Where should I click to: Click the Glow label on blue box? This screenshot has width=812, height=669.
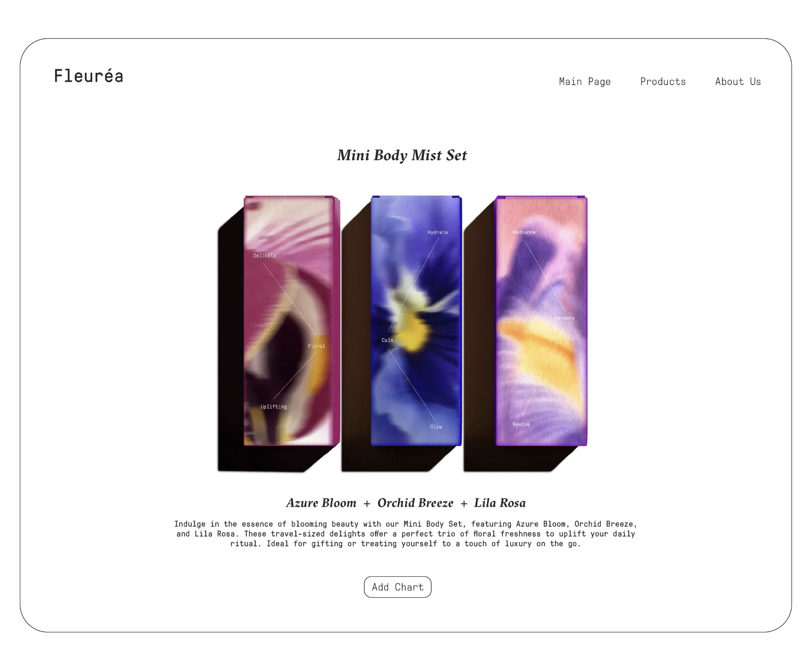(x=436, y=427)
